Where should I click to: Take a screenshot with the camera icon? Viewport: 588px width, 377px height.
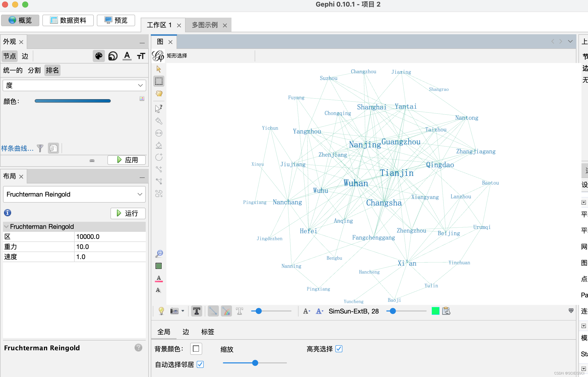pyautogui.click(x=175, y=311)
